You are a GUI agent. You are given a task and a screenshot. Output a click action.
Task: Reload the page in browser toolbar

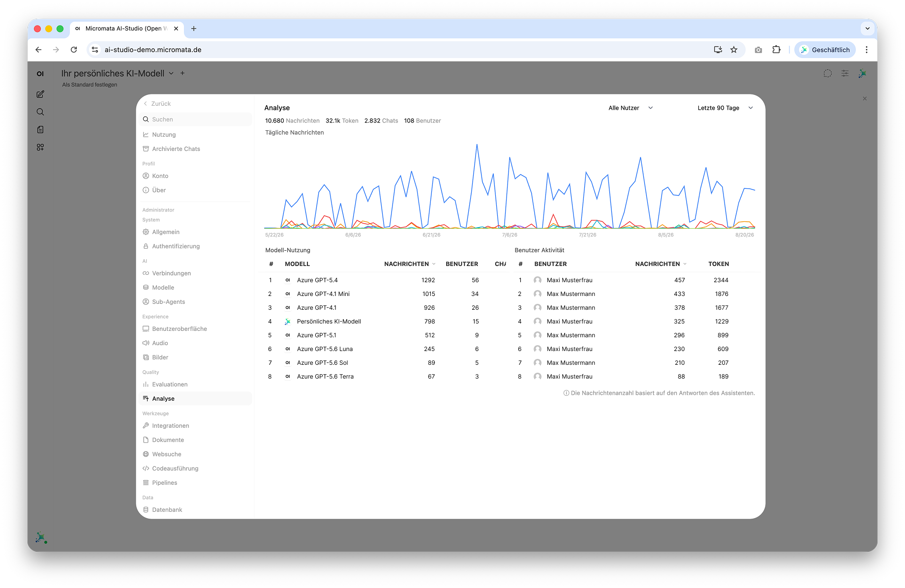[74, 50]
